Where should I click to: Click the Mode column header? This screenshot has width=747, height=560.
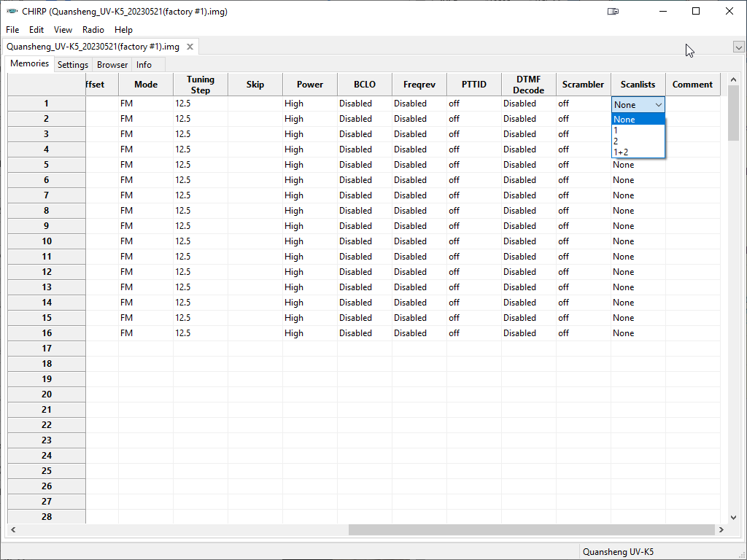click(146, 85)
